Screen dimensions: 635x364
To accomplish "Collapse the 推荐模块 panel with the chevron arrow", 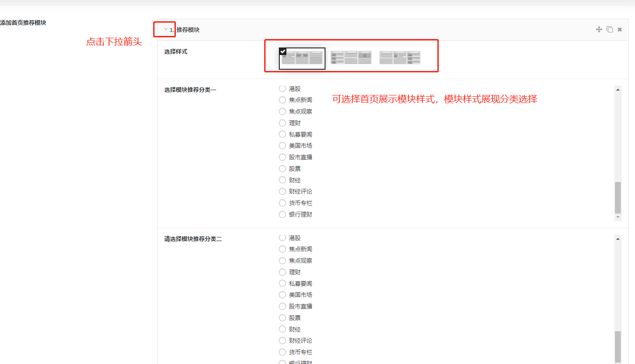I will click(x=166, y=29).
